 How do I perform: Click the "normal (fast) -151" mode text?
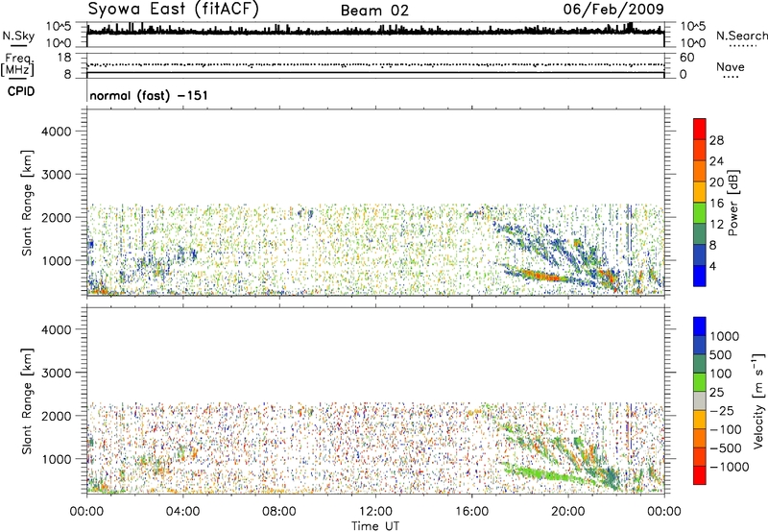pyautogui.click(x=149, y=95)
